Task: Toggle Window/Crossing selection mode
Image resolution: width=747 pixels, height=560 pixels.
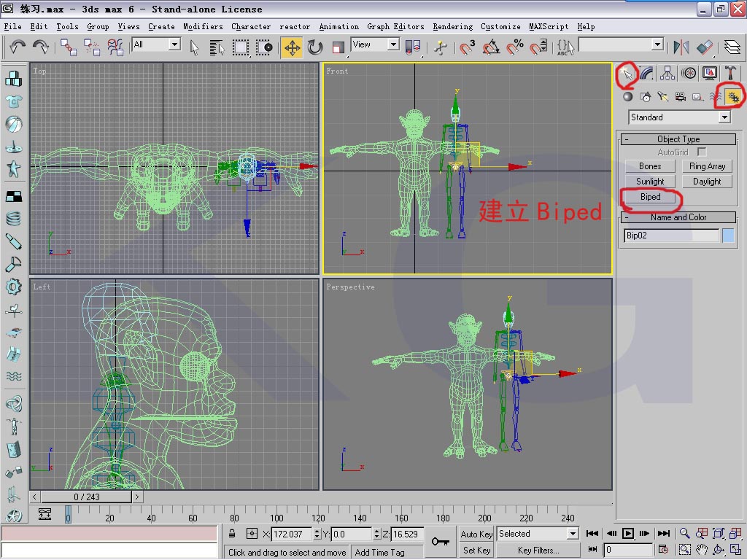Action: click(x=264, y=47)
